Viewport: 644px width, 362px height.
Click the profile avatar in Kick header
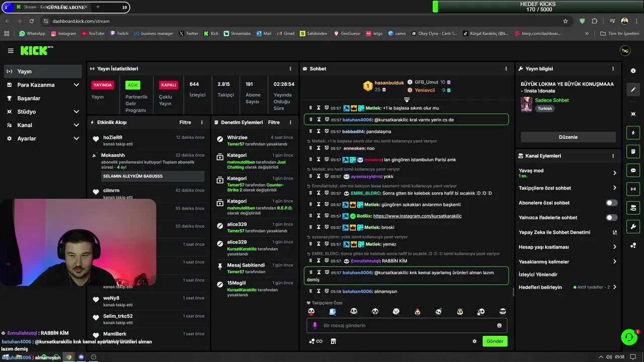click(x=625, y=51)
